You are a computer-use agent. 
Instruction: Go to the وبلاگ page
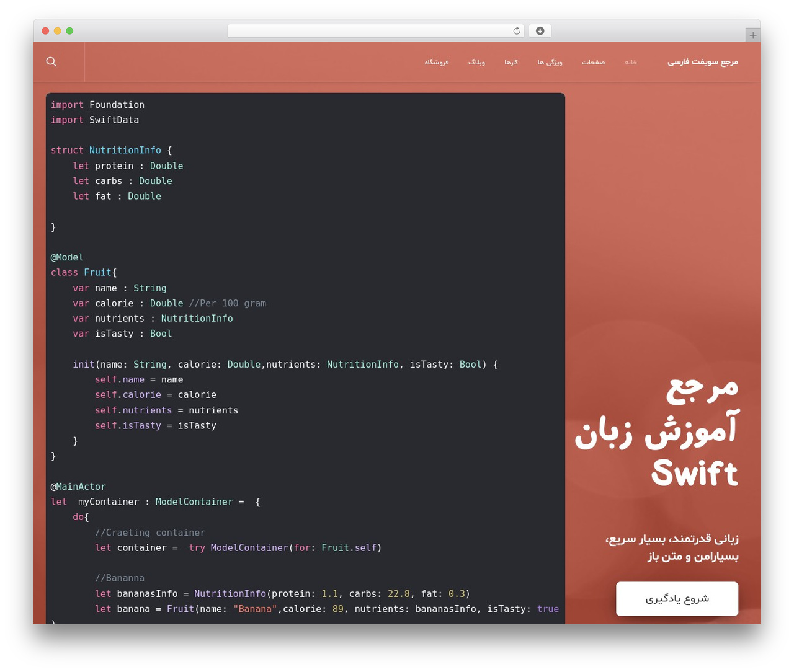476,62
